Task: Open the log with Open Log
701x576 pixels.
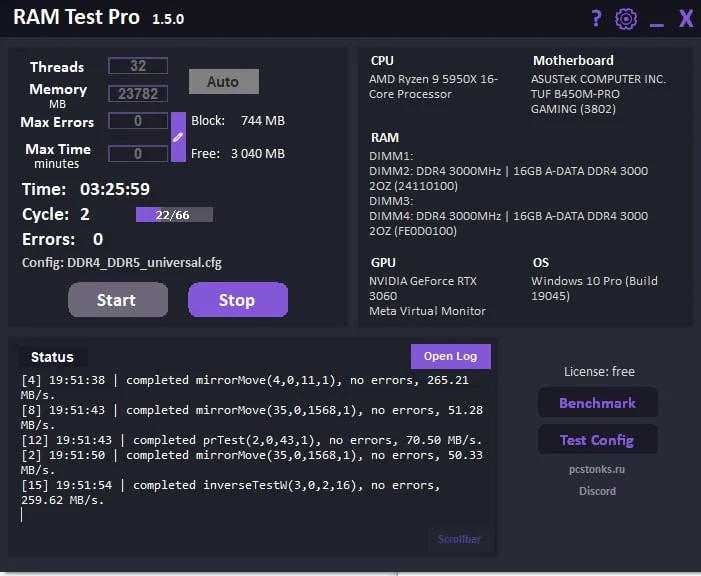Action: [x=451, y=356]
